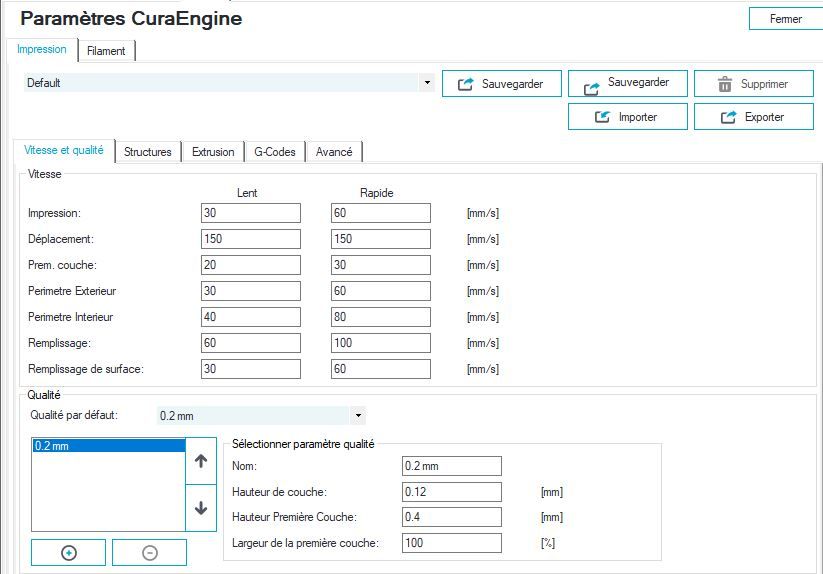The image size is (823, 574).
Task: Click the move-down arrow beside quality list
Action: (x=200, y=508)
